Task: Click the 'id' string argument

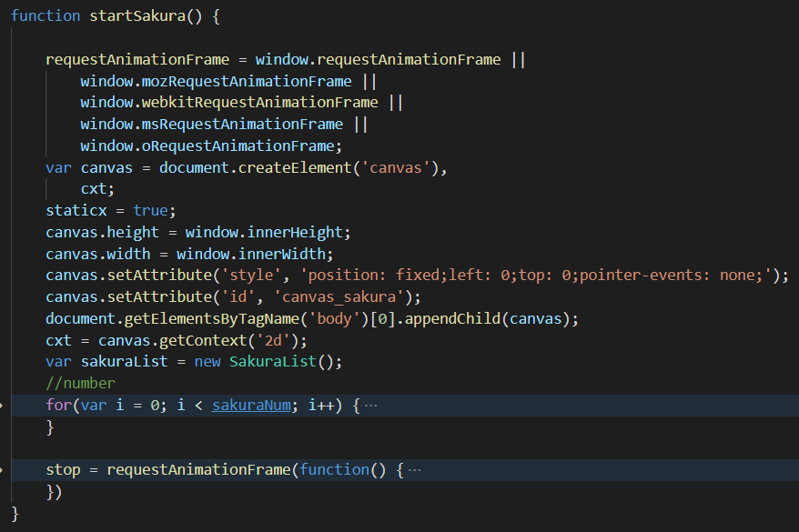Action: coord(238,297)
